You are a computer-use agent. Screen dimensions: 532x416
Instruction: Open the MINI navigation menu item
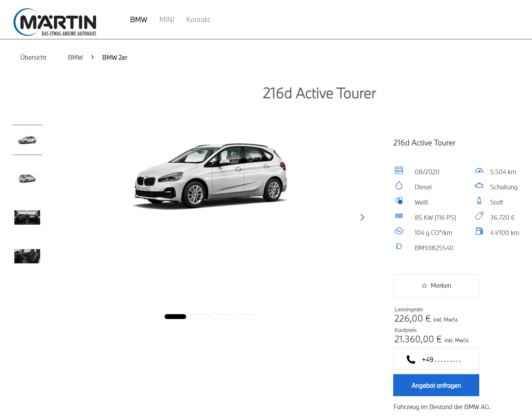click(x=167, y=20)
